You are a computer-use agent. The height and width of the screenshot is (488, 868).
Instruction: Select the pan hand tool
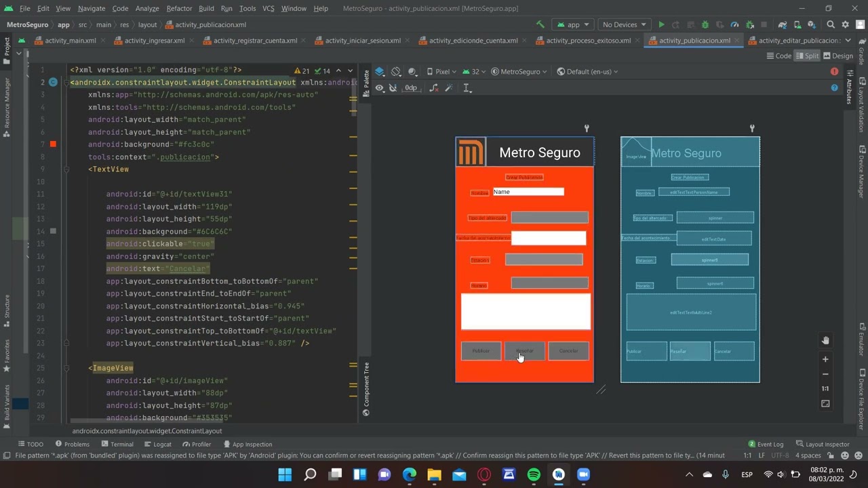coord(825,340)
